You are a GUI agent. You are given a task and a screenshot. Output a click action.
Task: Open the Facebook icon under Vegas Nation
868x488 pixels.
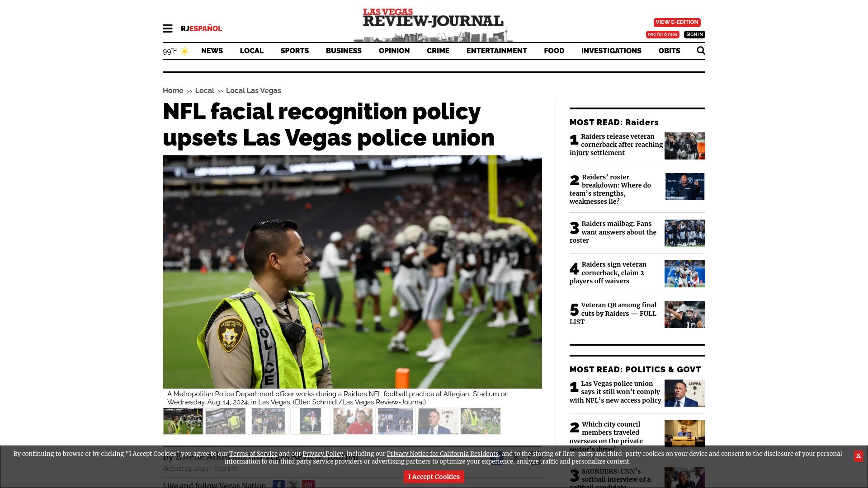coord(279,484)
